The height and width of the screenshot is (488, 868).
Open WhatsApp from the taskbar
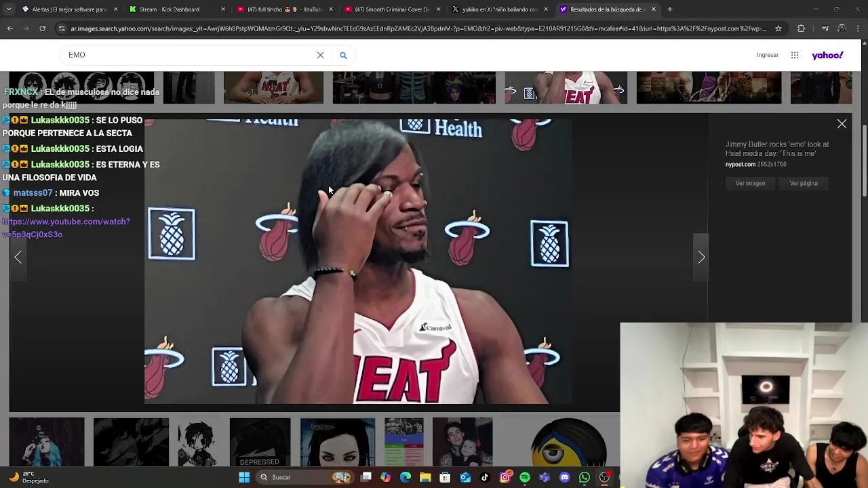[x=585, y=477]
